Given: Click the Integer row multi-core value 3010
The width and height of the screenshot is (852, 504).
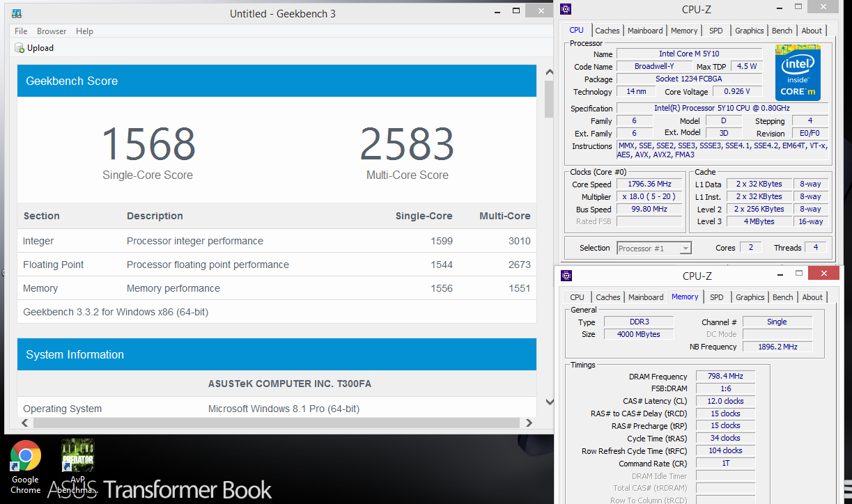Looking at the screenshot, I should (519, 241).
